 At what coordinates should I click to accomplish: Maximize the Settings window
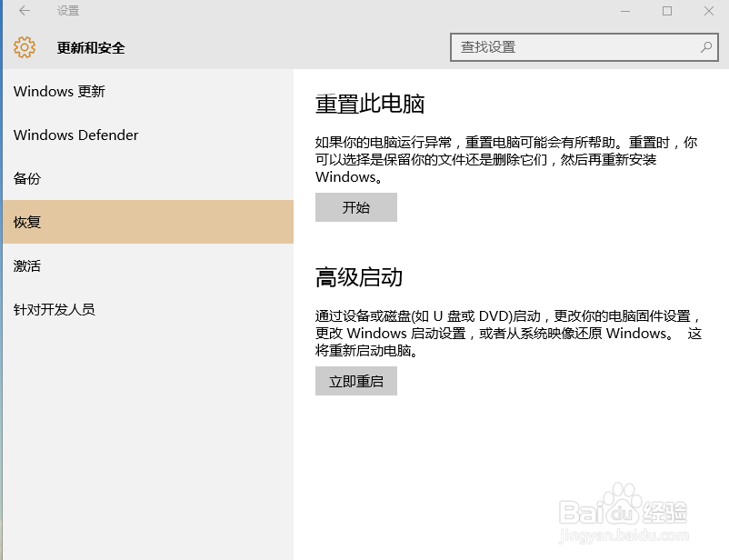tap(665, 11)
